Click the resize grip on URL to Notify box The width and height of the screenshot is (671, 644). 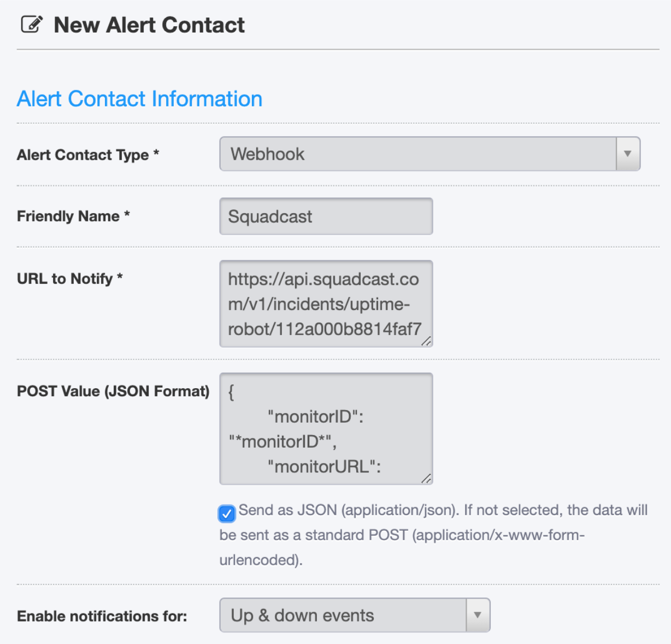(426, 341)
